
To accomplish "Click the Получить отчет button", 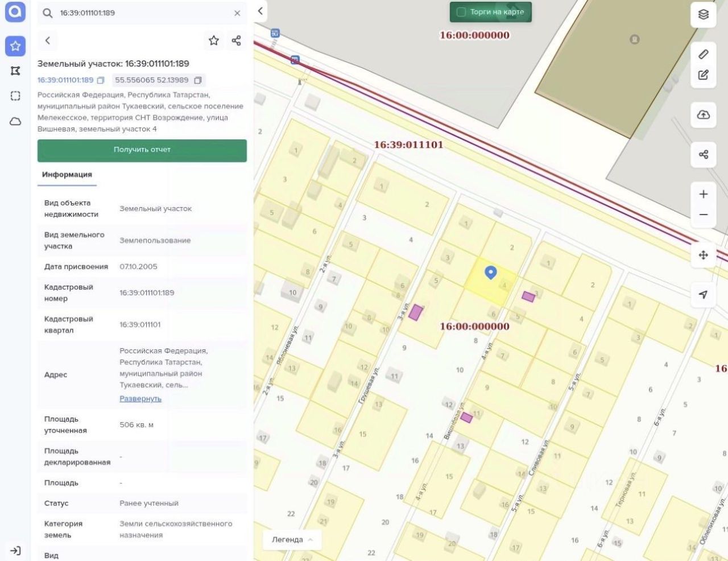I will click(x=142, y=150).
